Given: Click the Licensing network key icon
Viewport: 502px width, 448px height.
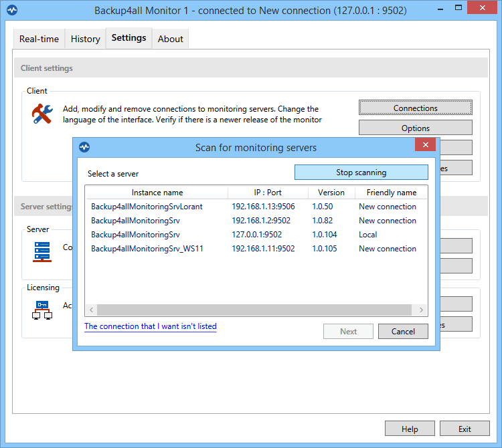Looking at the screenshot, I should [42, 310].
